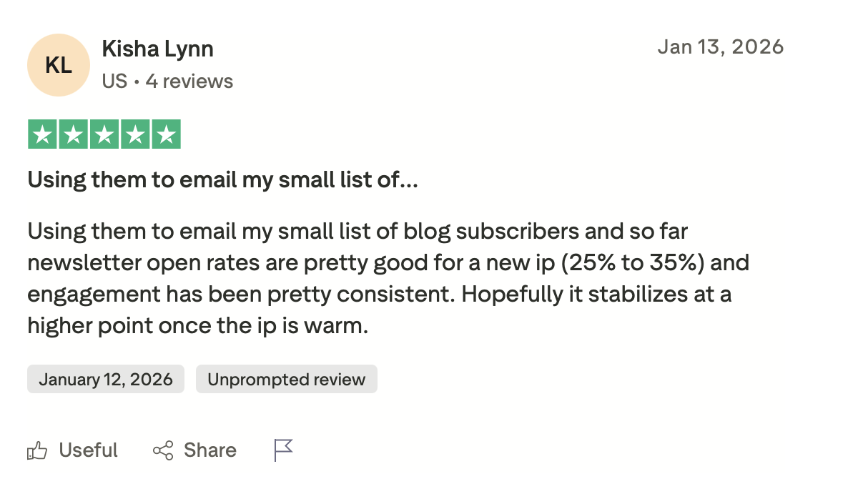Click the first green star in the rating
This screenshot has width=868, height=479.
coord(41,133)
